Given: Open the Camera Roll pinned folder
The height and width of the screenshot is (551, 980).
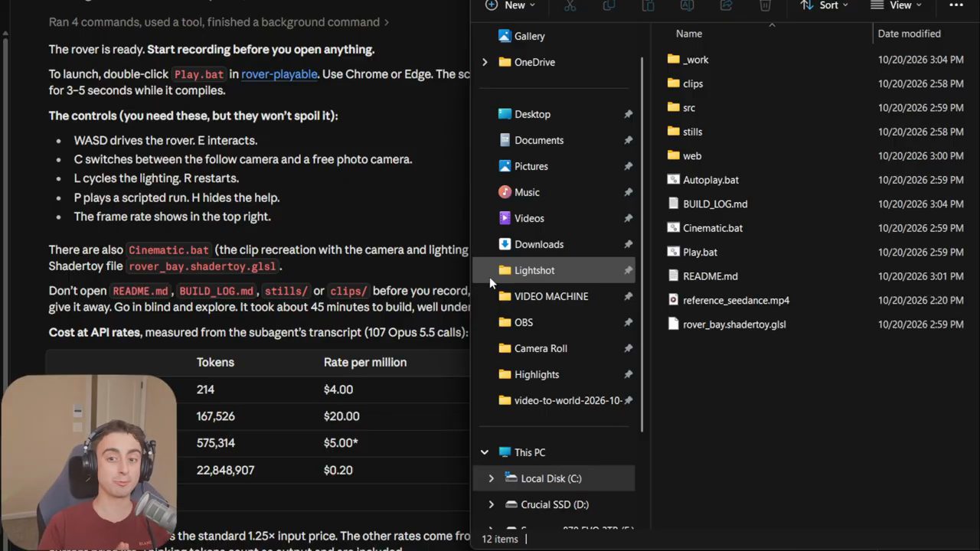Looking at the screenshot, I should click(x=541, y=348).
